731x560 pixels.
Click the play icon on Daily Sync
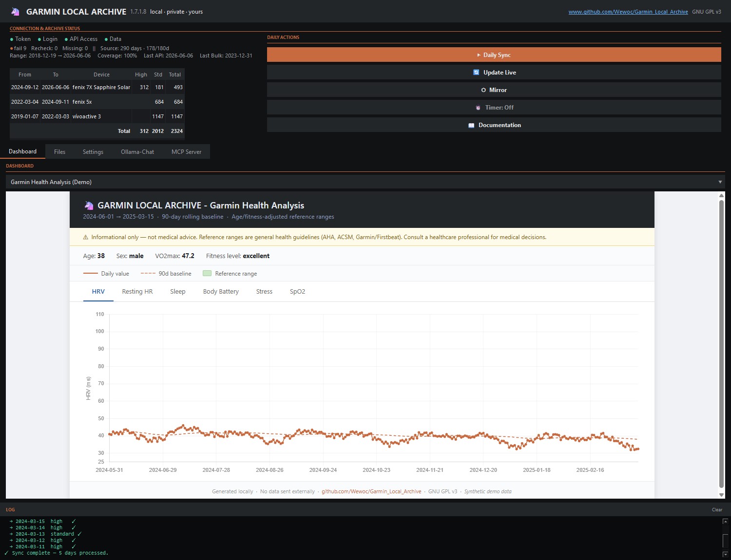(x=479, y=55)
